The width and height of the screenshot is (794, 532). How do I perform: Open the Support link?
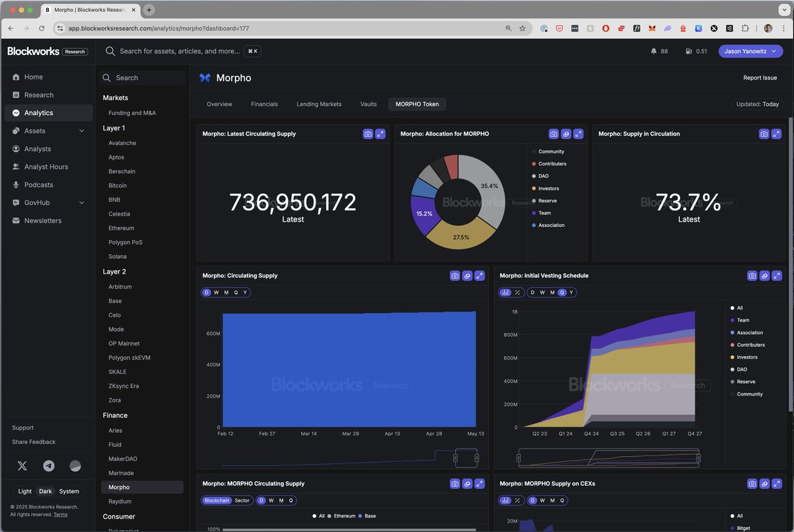coord(22,428)
